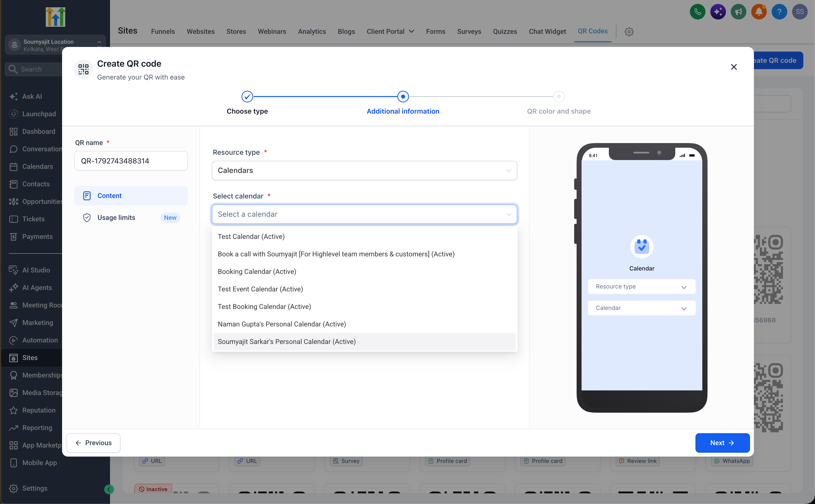Click the sidebar Search box

(33, 69)
